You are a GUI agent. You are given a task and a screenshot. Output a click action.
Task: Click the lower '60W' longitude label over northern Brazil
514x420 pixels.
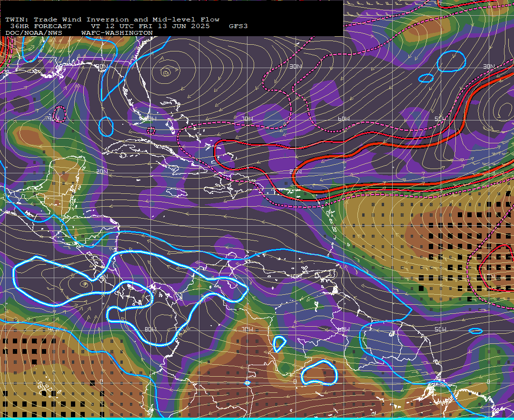tap(344, 329)
